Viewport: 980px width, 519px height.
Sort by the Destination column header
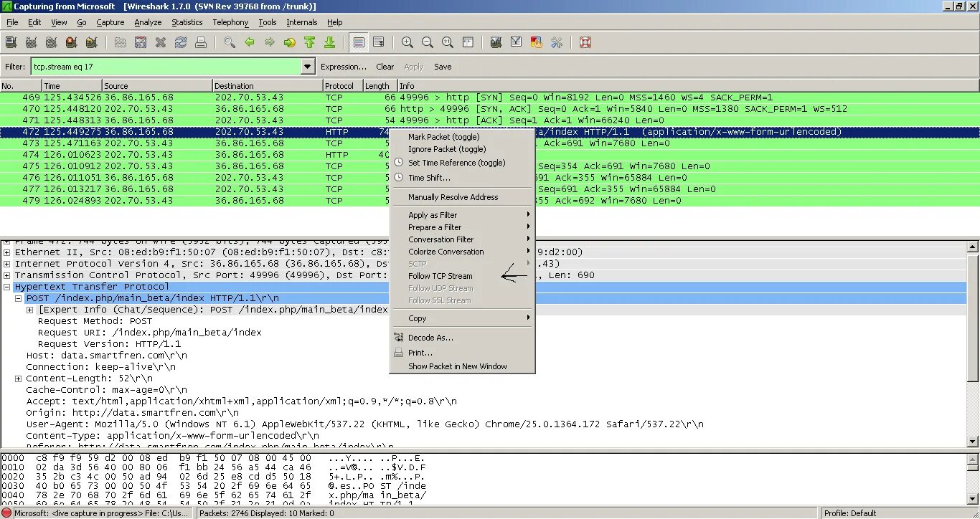(268, 86)
